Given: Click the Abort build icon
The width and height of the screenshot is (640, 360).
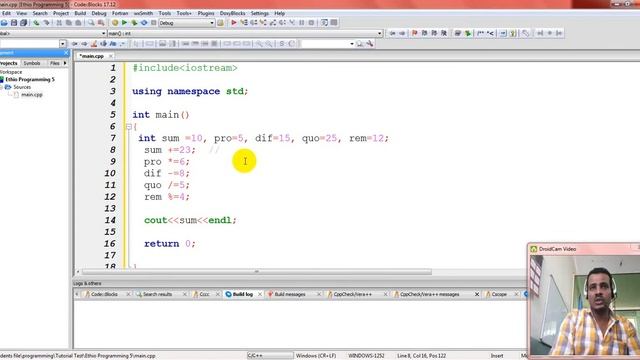Looking at the screenshot, I should 153,23.
